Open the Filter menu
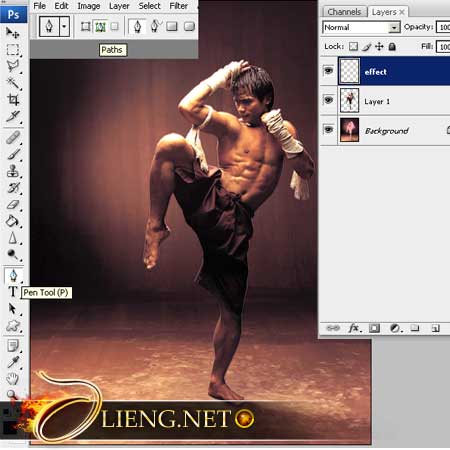Screen dimensions: 450x450 coord(179,6)
